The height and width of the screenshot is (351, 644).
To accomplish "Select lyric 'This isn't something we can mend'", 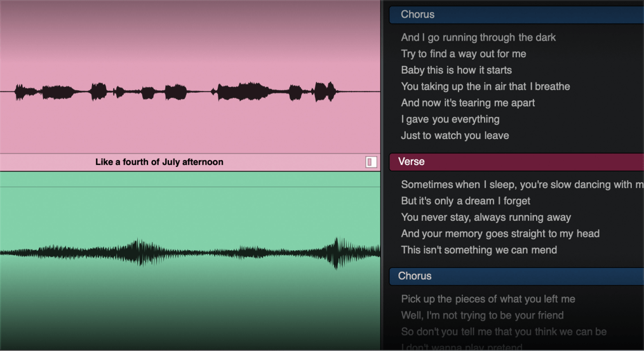I will [x=479, y=251].
